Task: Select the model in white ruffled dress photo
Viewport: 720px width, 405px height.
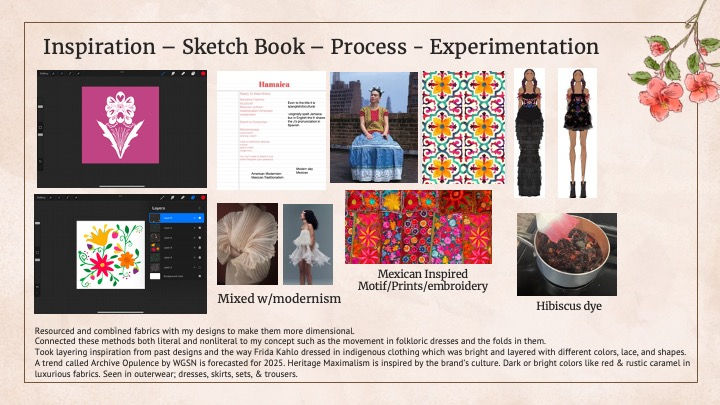Action: [308, 244]
